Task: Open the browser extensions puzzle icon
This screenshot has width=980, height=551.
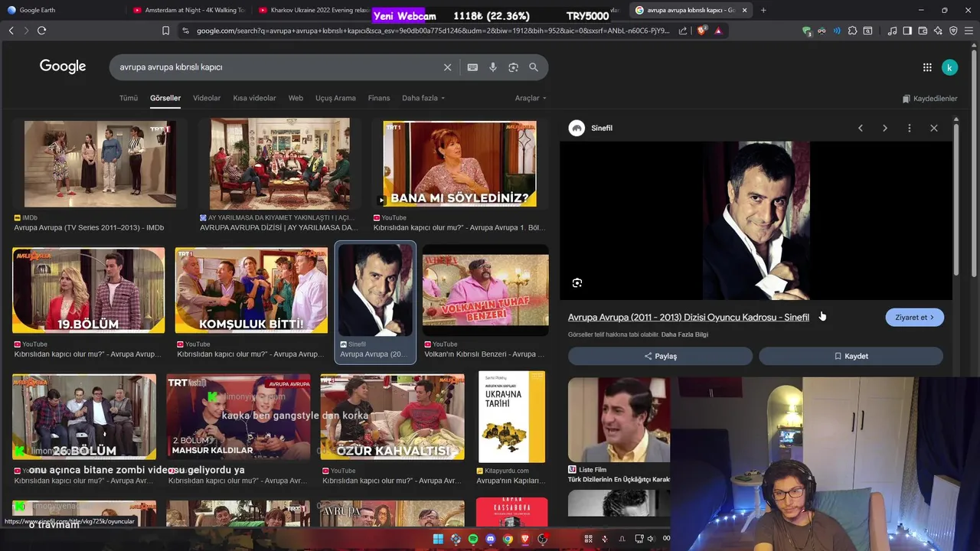Action: point(852,31)
